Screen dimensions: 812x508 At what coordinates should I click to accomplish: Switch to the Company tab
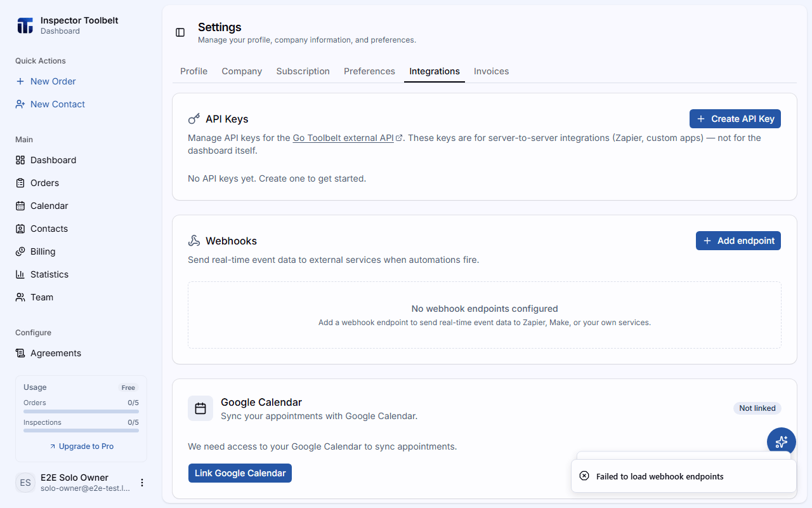[242, 71]
